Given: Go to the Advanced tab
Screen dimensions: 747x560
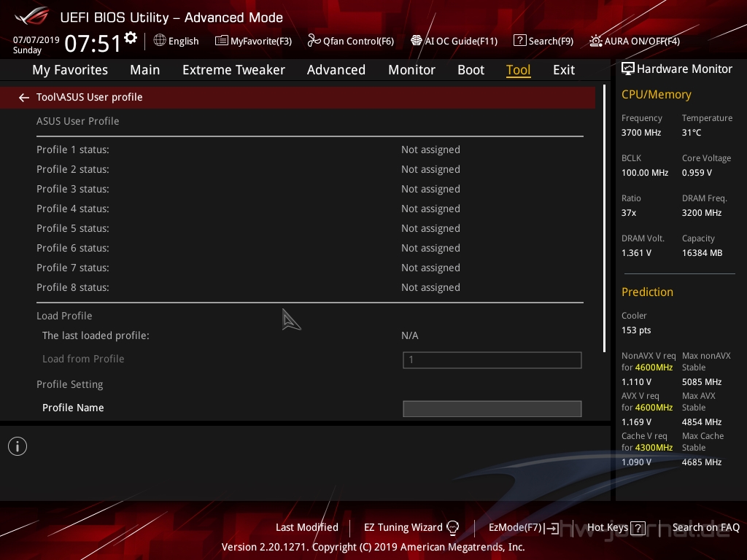Looking at the screenshot, I should [336, 70].
